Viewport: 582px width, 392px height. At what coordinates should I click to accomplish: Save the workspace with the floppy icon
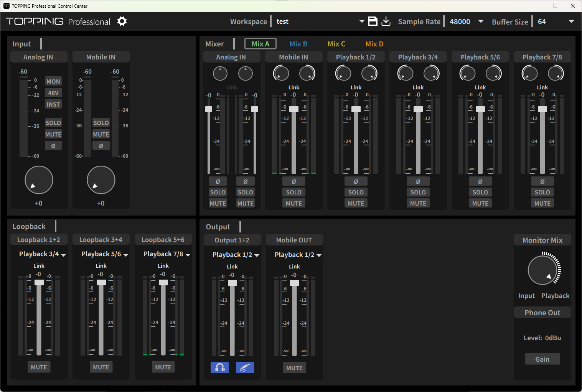pos(373,21)
